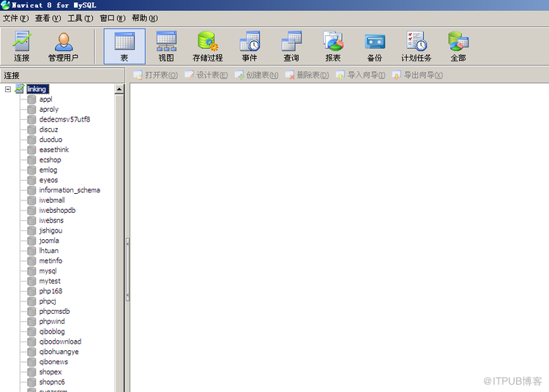Select the lhtuan database

point(48,251)
